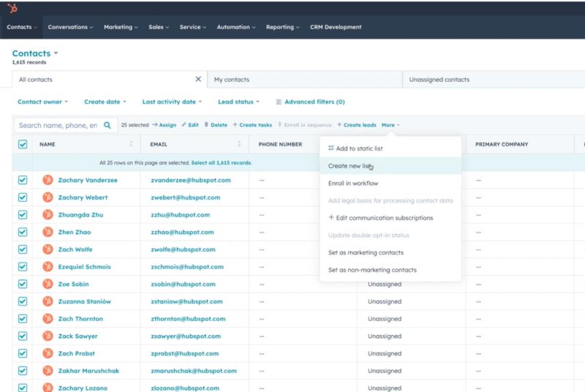Screen dimensions: 585x392
Task: Click avatar icon for Zhuangda Zhu
Action: [48, 215]
